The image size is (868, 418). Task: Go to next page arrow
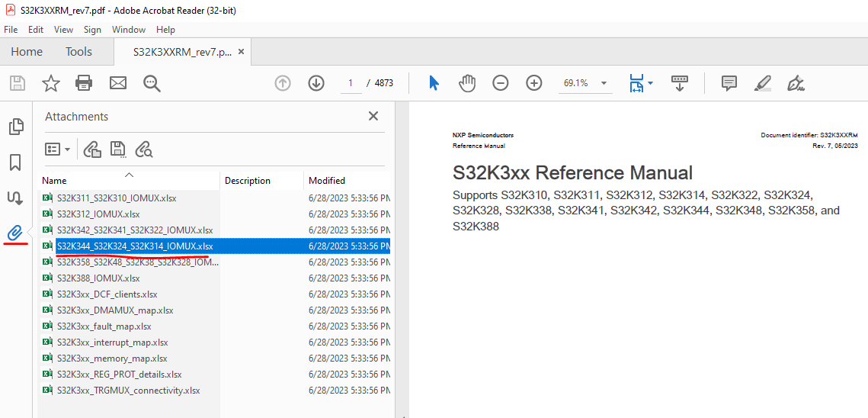(316, 83)
